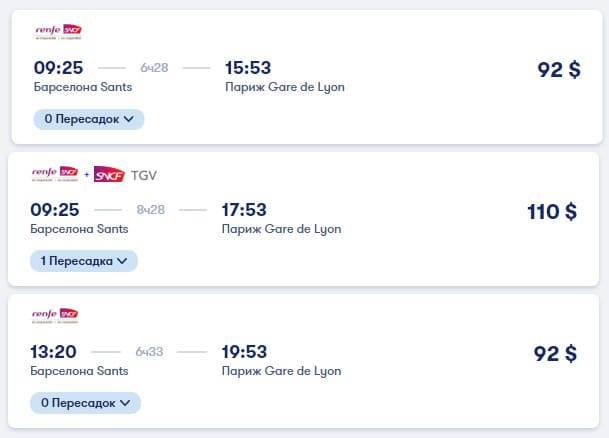
Task: Click the plus sign between the carrier logos
Action: coord(87,175)
